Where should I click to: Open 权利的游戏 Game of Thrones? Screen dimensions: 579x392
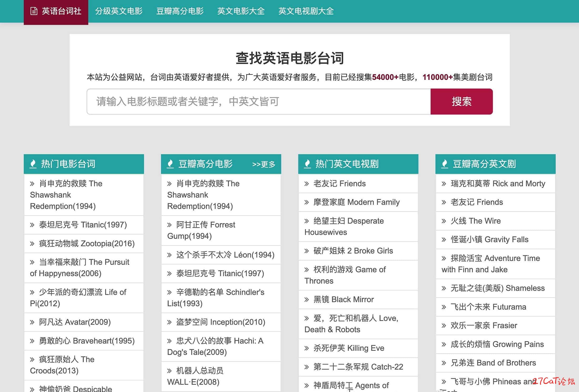click(358, 275)
